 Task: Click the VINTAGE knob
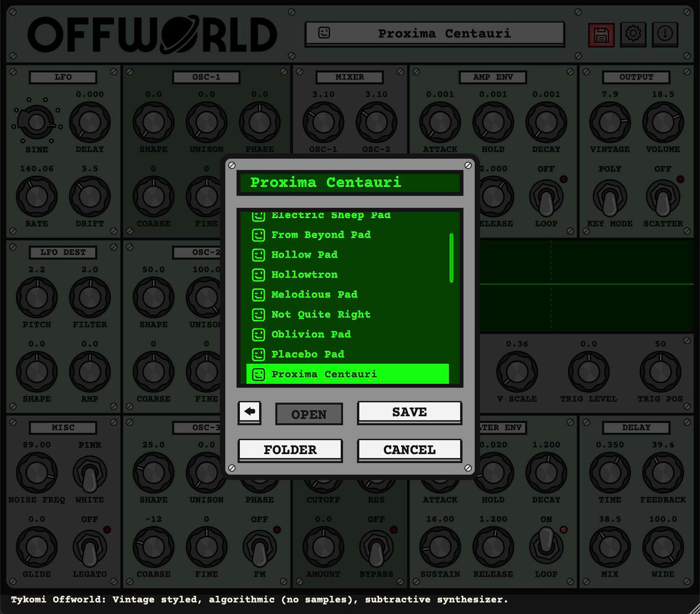tap(610, 122)
